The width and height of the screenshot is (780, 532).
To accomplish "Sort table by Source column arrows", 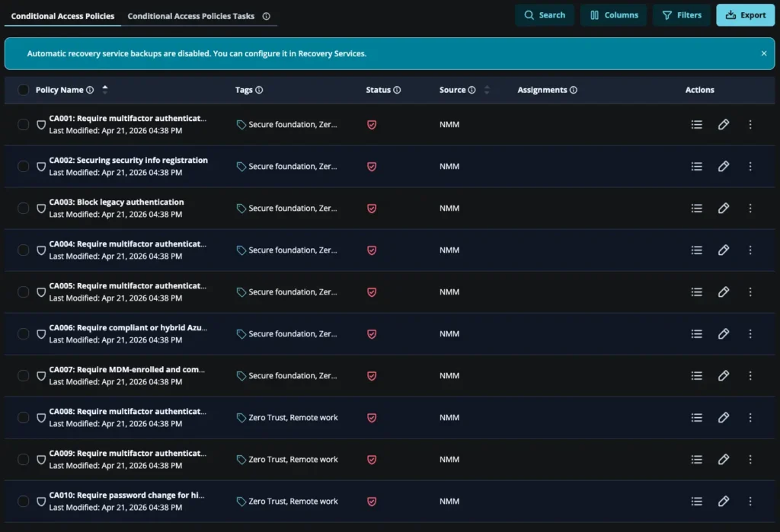I will tap(487, 90).
